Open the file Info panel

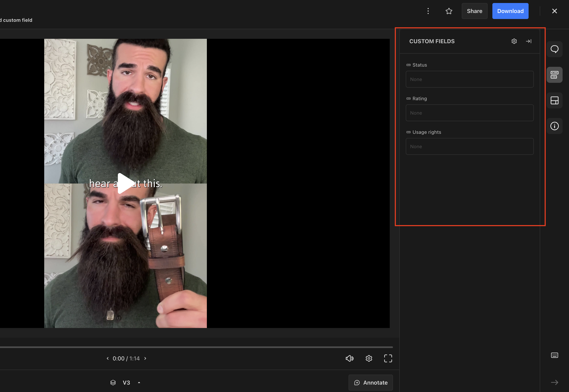click(555, 126)
